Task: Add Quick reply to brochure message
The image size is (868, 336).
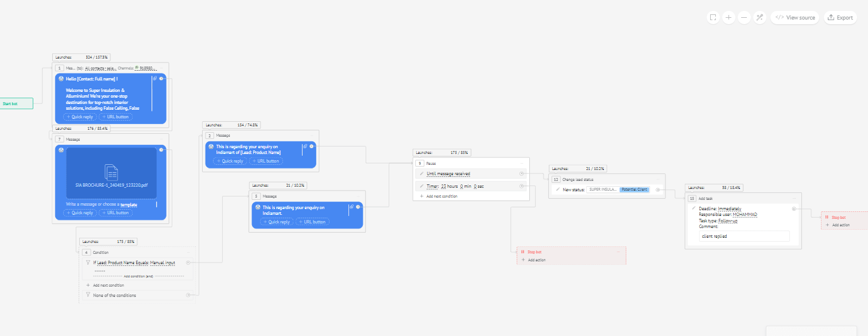Action: [x=80, y=213]
